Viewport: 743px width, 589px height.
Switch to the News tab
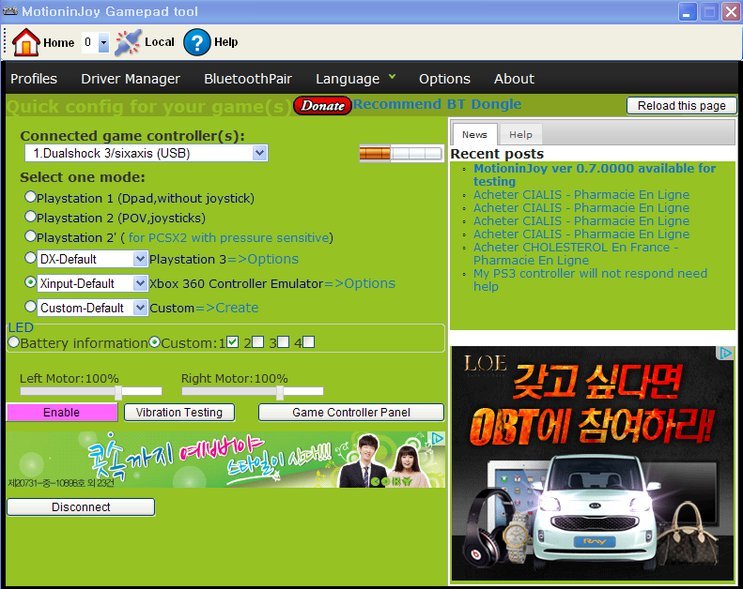coord(474,135)
